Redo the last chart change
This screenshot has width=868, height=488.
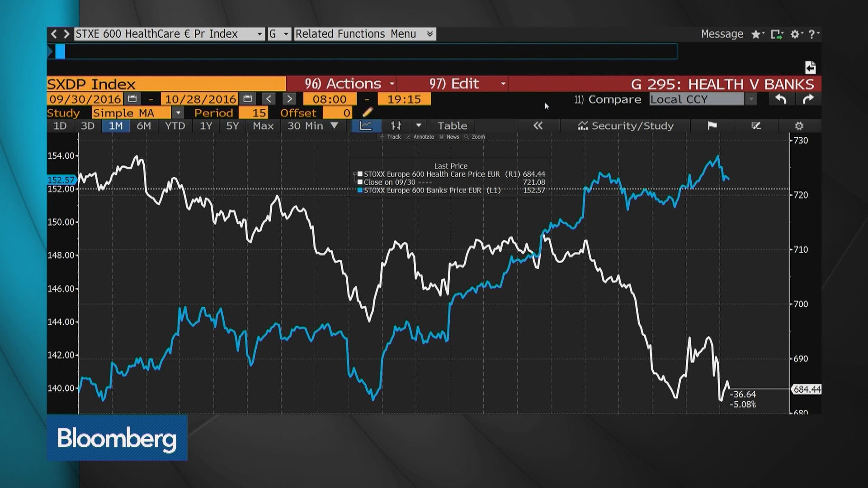[x=808, y=99]
